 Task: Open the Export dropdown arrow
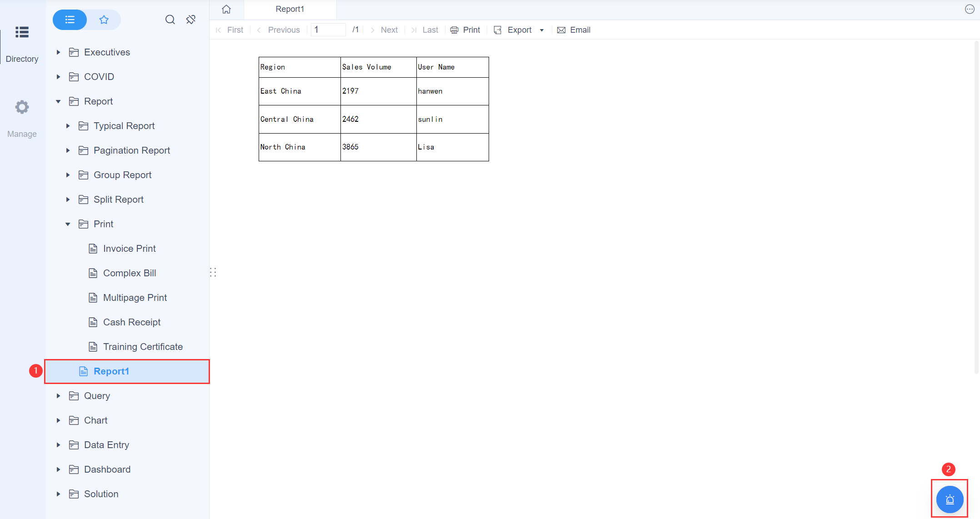click(x=542, y=30)
